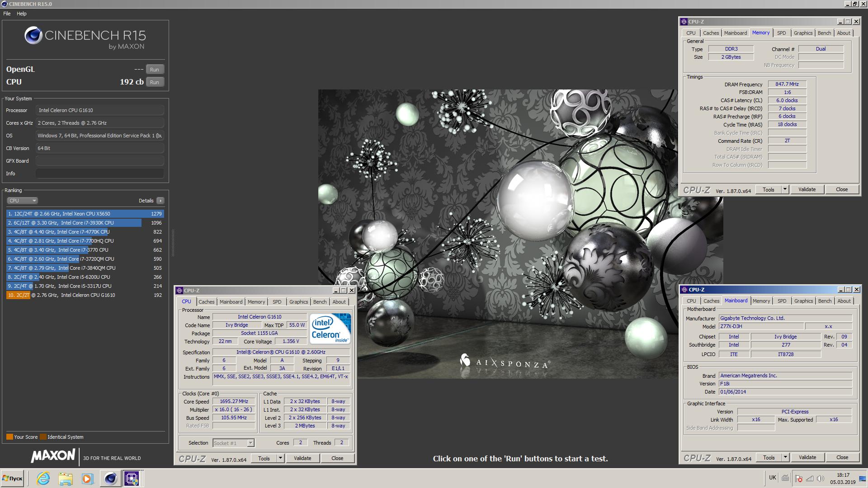Click the CPU-Z title icon in Memory window
This screenshot has height=488, width=868.
(x=684, y=22)
